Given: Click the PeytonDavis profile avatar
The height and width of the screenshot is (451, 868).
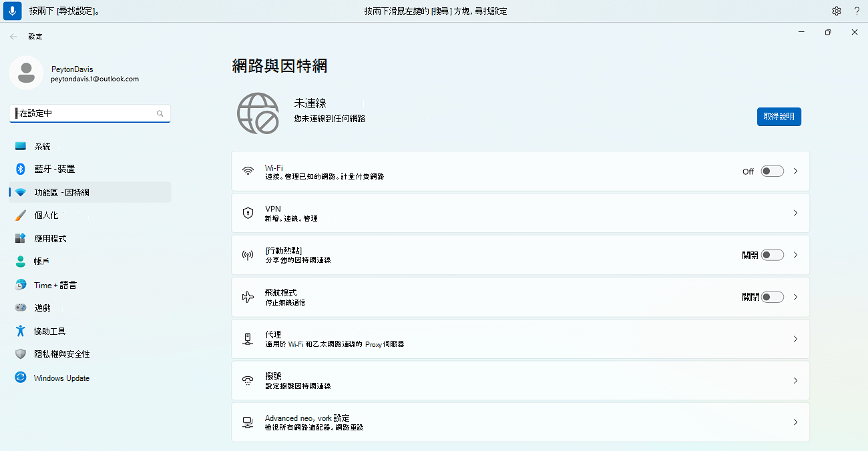Looking at the screenshot, I should [27, 73].
